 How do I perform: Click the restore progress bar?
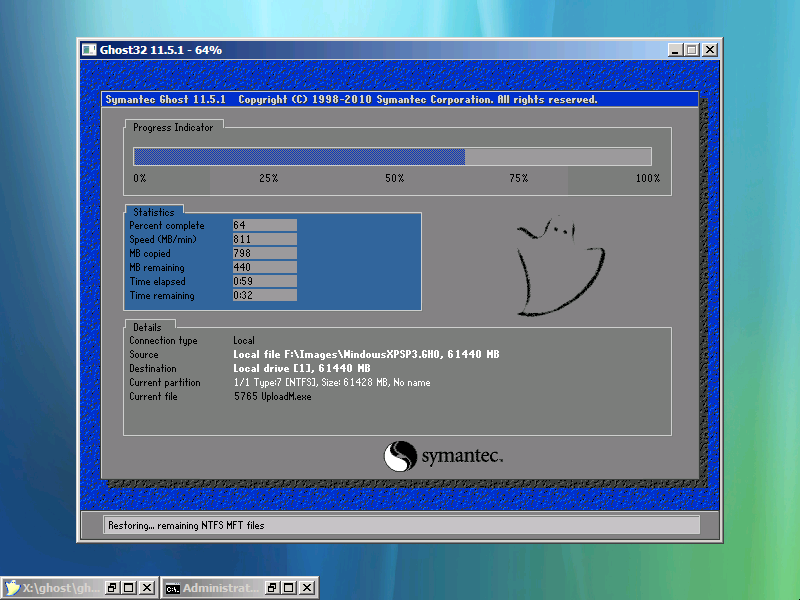click(392, 157)
